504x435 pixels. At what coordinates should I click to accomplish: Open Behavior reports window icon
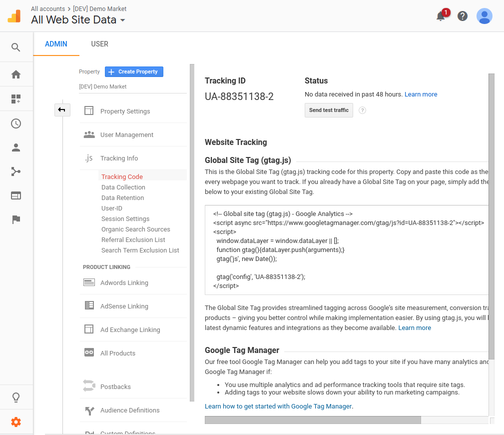[16, 195]
